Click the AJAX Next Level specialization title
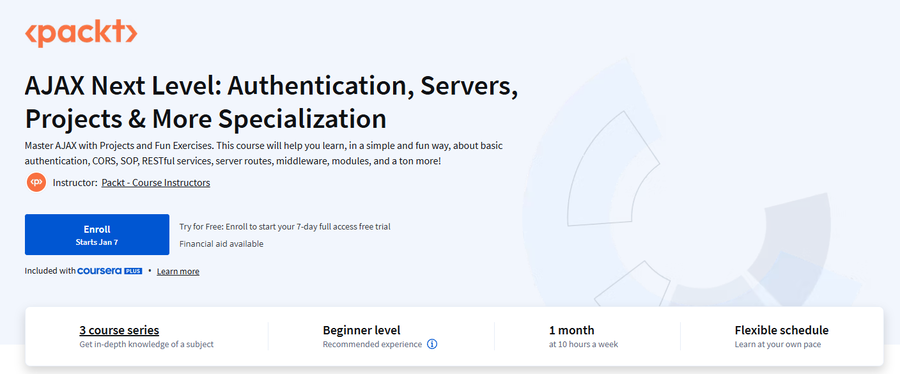Viewport: 900px width, 374px height. coord(271,102)
